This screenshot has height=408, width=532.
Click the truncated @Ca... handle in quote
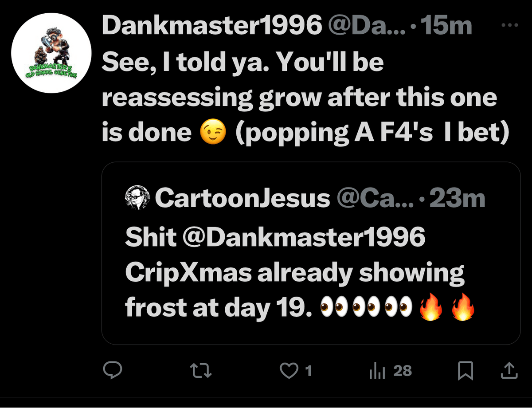pos(375,199)
